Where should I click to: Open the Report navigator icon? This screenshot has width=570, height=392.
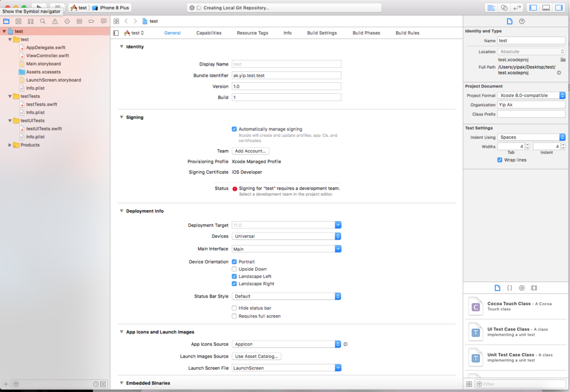pos(104,22)
